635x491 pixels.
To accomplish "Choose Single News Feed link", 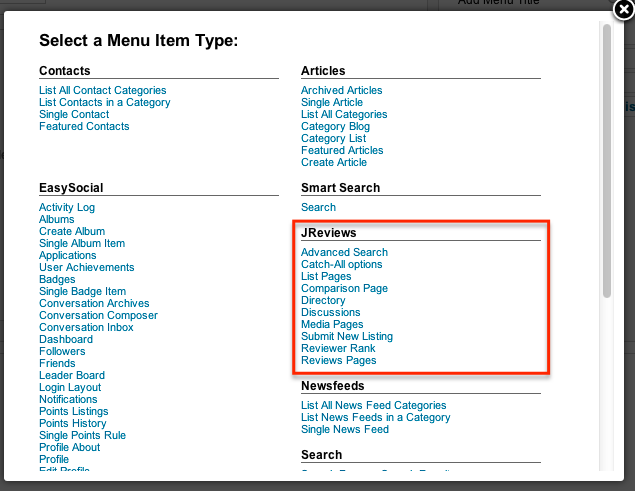I will click(345, 429).
